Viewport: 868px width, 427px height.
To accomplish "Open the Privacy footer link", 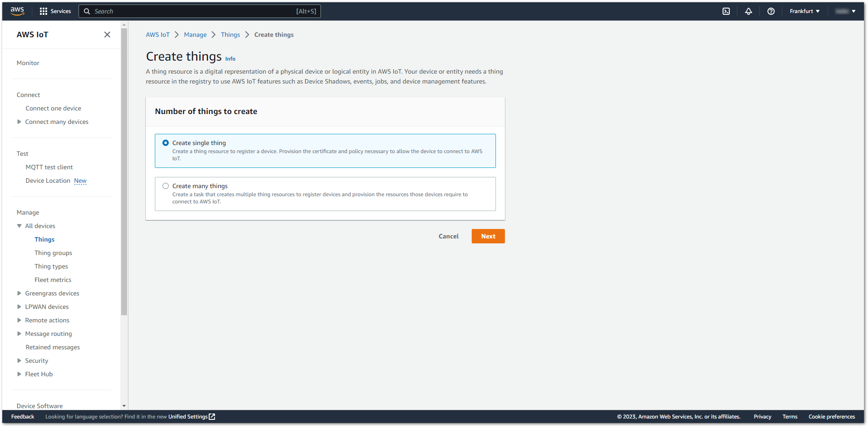I will 763,417.
